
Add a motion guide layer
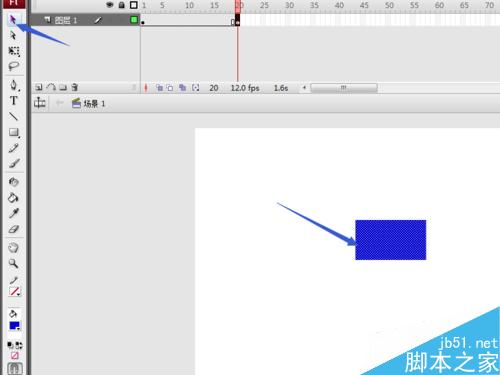(x=51, y=87)
